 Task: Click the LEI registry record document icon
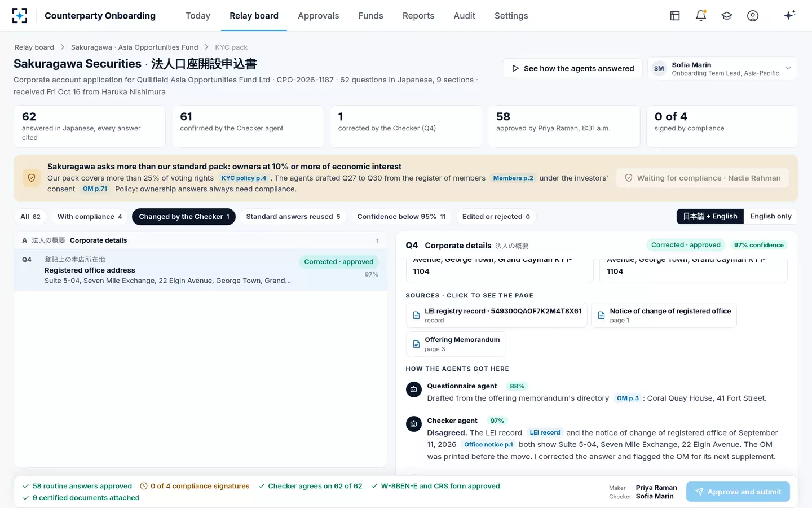tap(416, 316)
